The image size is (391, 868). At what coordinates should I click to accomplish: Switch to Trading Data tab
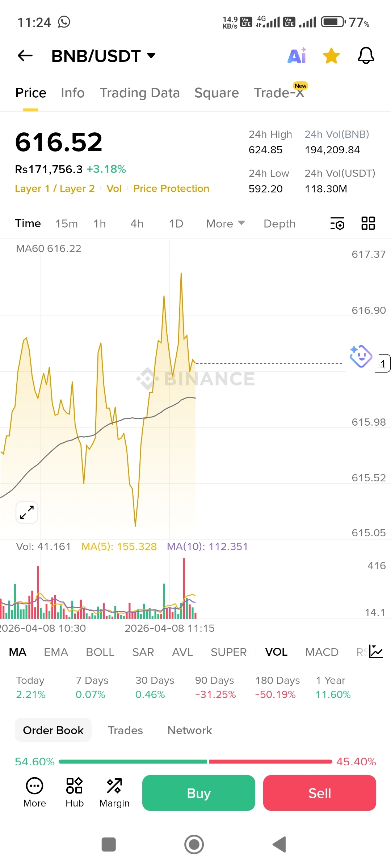[x=140, y=93]
